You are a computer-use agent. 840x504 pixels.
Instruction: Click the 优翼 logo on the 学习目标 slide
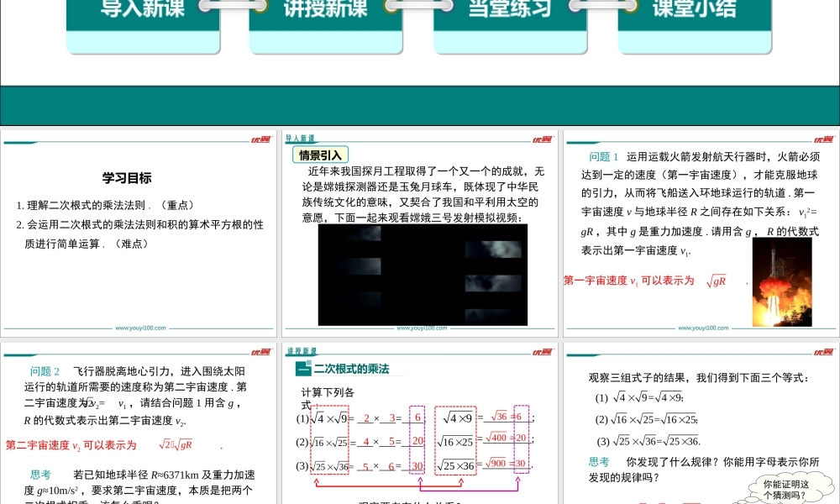[x=260, y=140]
